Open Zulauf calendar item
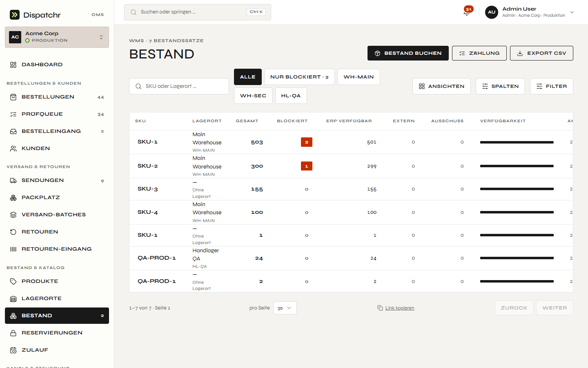 click(57, 350)
